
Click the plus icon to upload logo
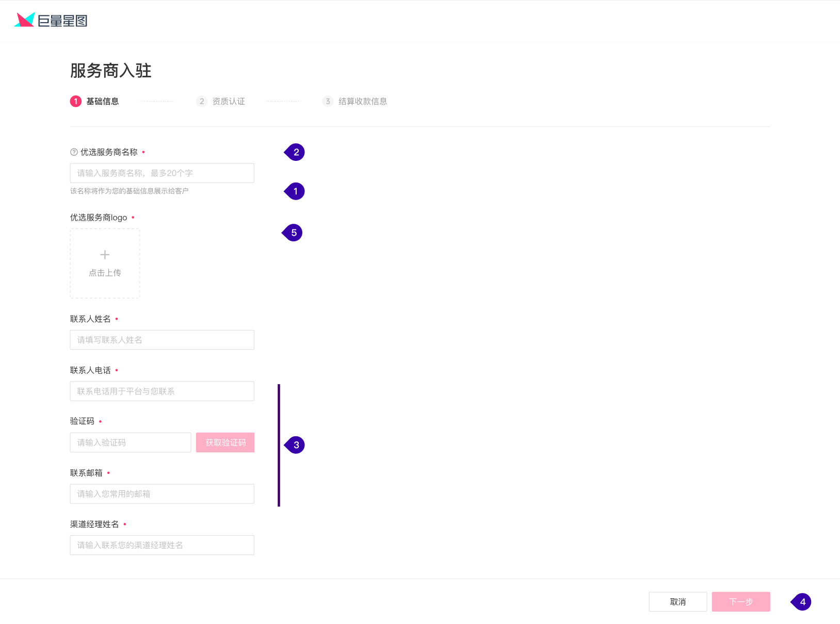(105, 255)
